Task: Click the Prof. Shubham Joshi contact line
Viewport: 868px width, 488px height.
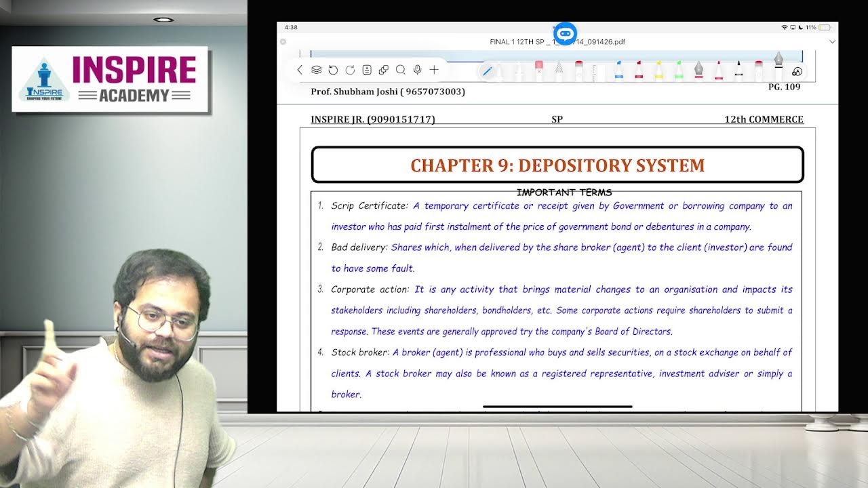Action: [x=388, y=91]
